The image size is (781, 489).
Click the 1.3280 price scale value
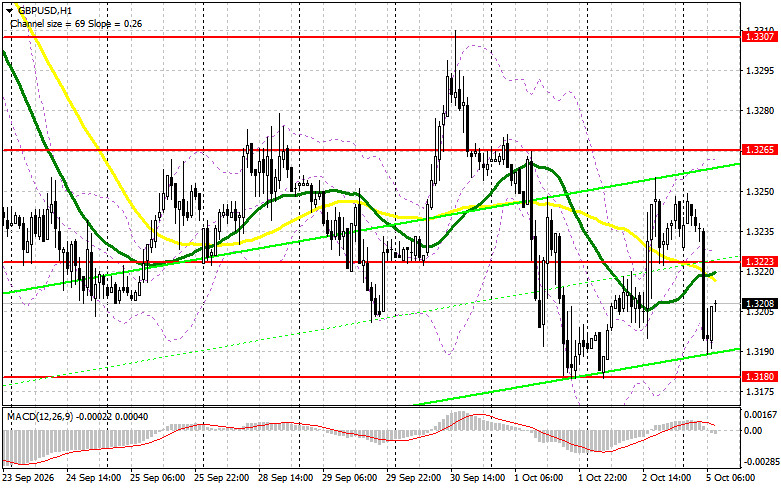761,111
